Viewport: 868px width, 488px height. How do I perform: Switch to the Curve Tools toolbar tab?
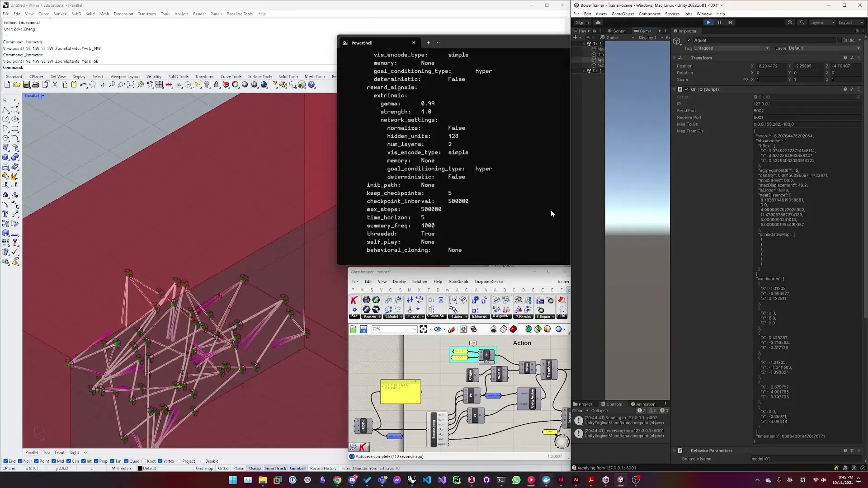click(231, 76)
